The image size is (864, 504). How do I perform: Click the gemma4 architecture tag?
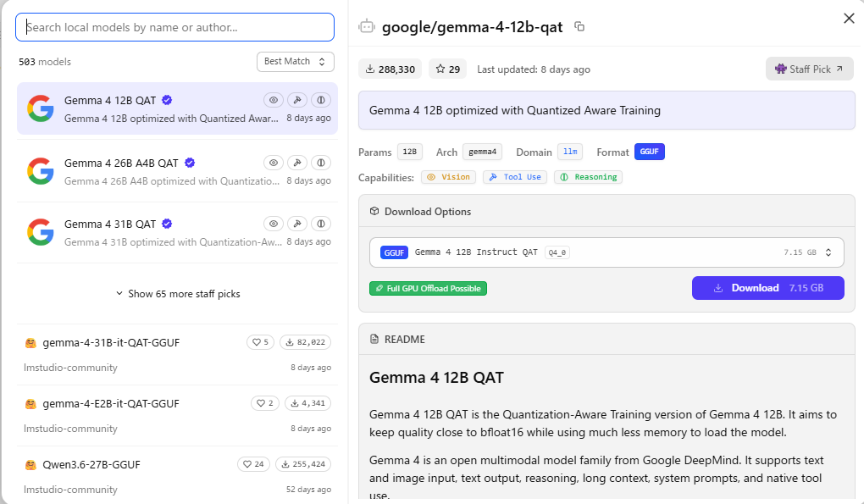(482, 152)
